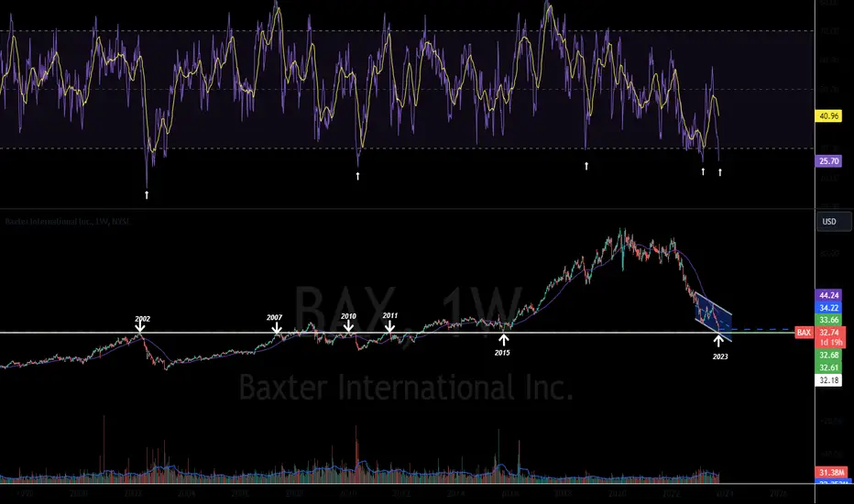This screenshot has height=504, width=854.
Task: Select the 2011 text annotation on chart
Action: coord(390,315)
